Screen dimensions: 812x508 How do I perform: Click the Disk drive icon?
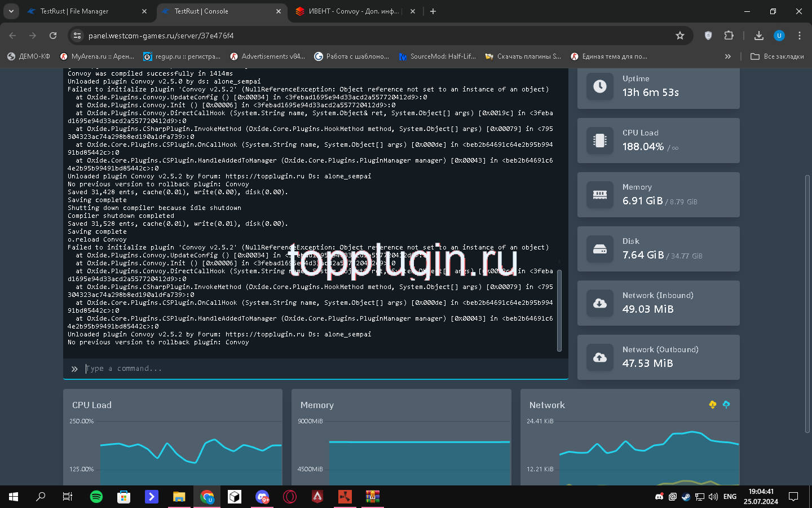coord(599,249)
